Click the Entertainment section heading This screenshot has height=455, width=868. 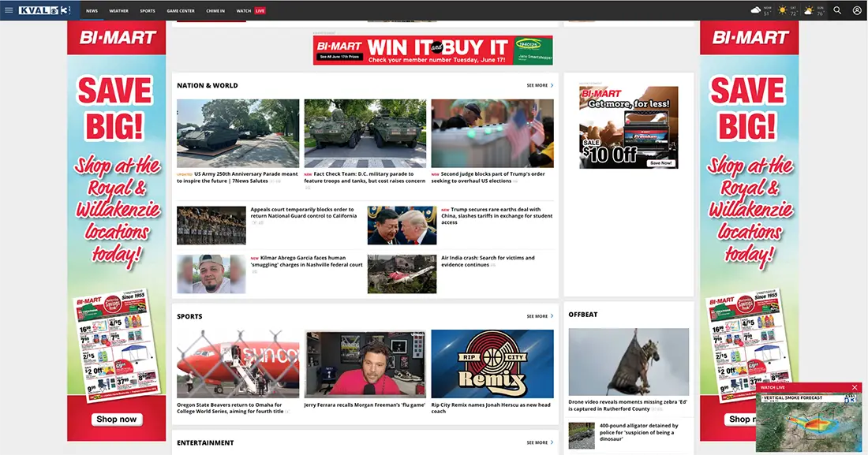[205, 443]
